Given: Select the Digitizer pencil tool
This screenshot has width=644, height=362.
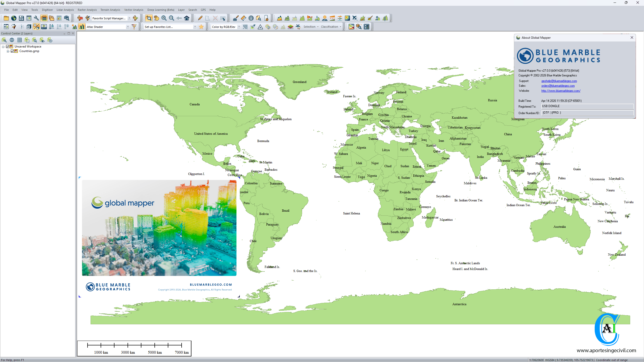Looking at the screenshot, I should click(x=200, y=18).
